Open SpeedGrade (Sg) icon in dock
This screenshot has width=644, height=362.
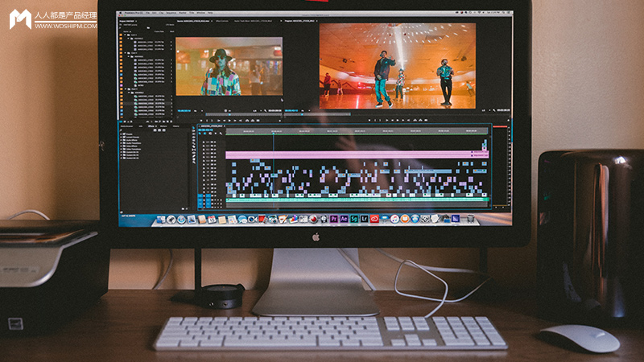354,219
